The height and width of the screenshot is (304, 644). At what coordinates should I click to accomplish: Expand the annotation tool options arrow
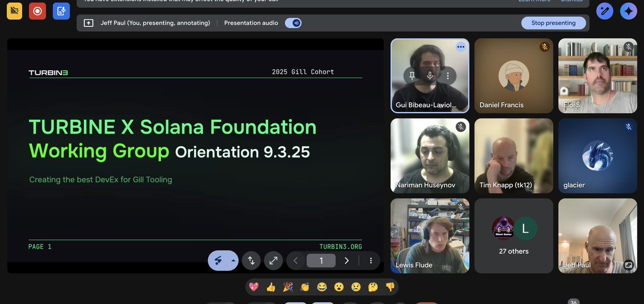point(233,261)
